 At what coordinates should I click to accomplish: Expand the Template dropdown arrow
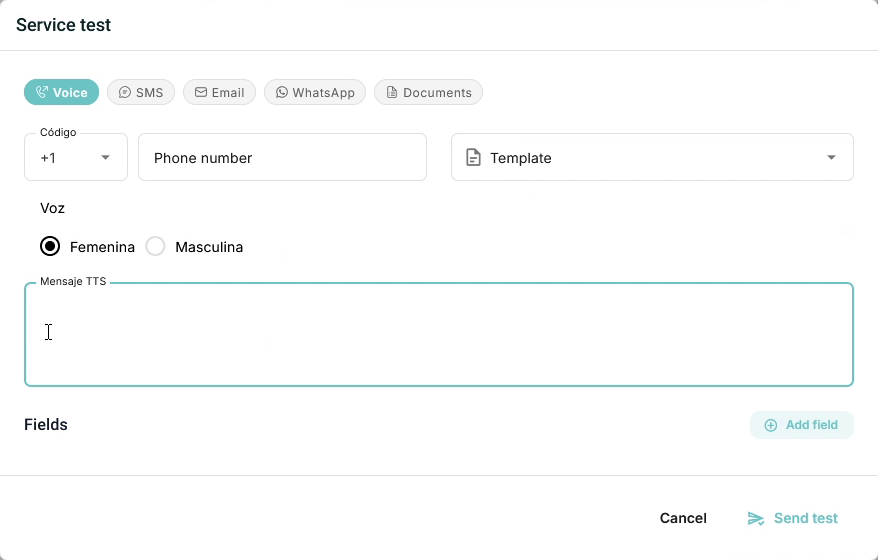(831, 158)
